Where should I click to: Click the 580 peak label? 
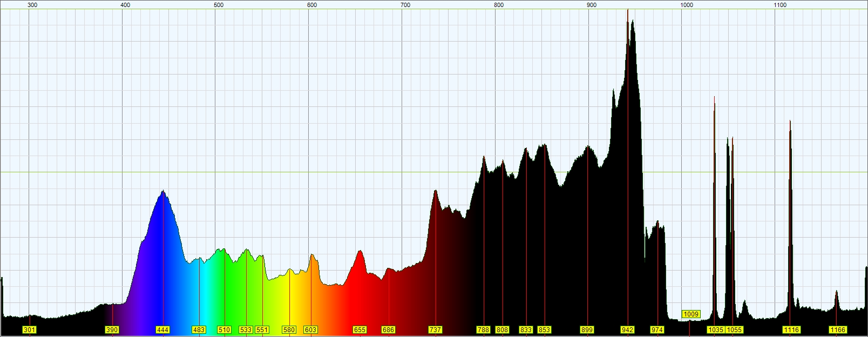(289, 329)
